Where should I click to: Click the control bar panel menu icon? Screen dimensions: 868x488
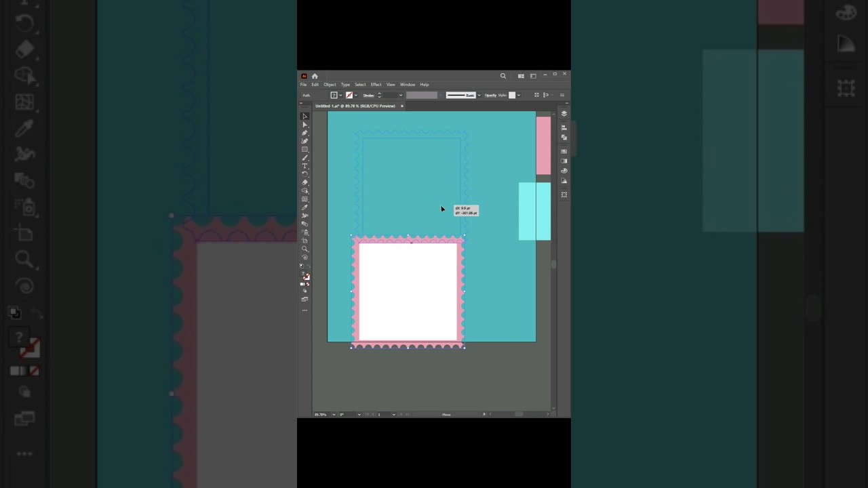562,95
